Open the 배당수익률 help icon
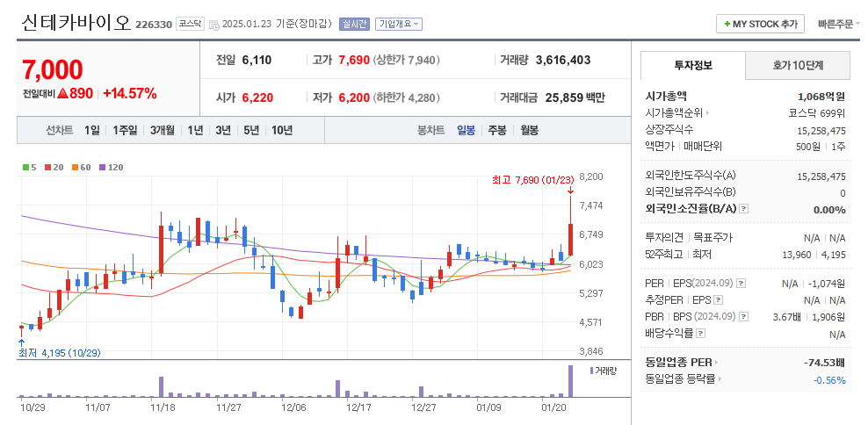The image size is (868, 425). pos(701,334)
